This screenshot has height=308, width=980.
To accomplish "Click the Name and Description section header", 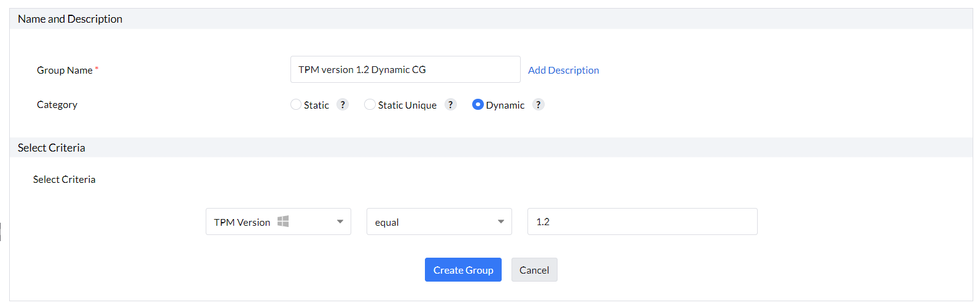I will [70, 19].
